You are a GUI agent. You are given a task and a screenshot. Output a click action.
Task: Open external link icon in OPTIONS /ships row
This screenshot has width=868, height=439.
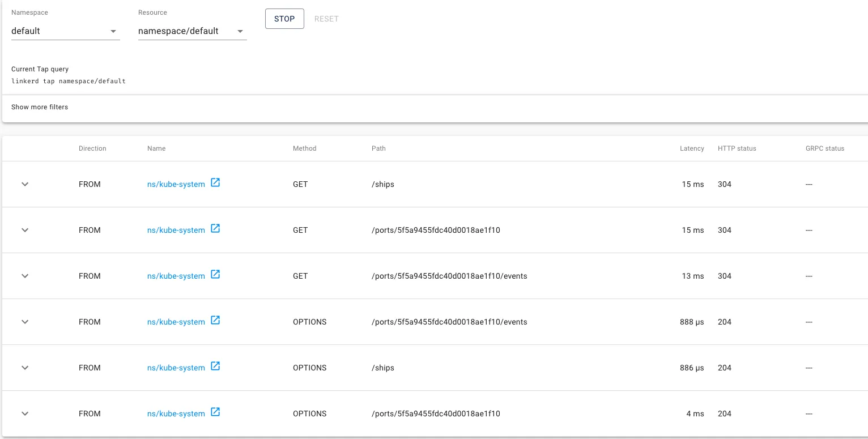(x=215, y=366)
